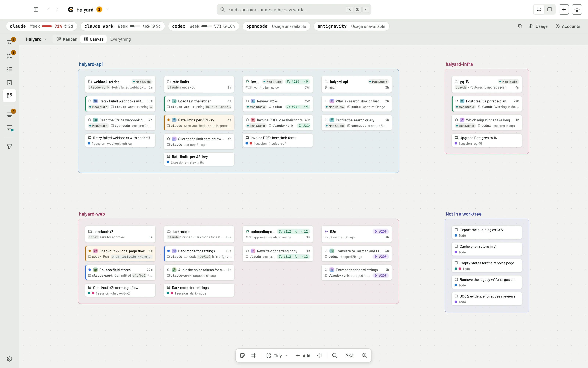
Task: Click the frame tool in canvas toolbar
Action: click(x=253, y=356)
